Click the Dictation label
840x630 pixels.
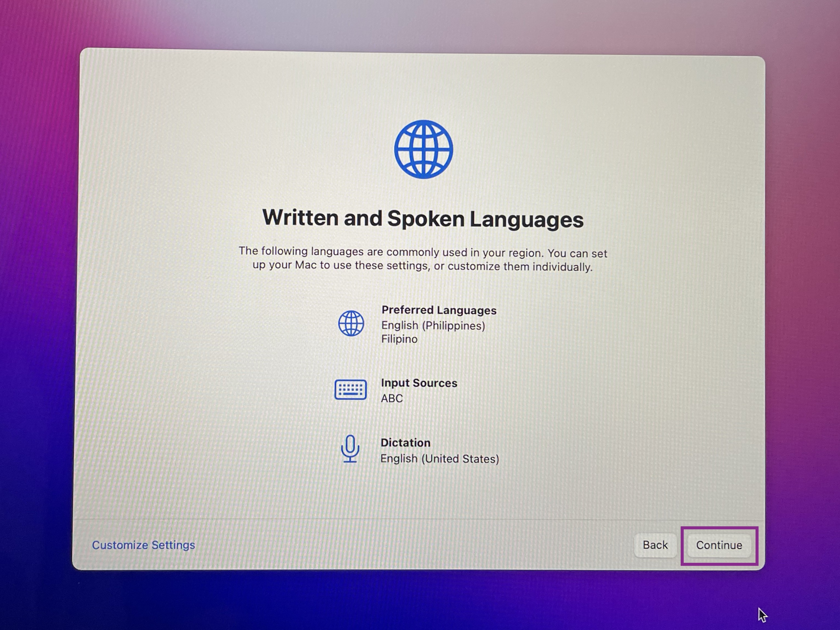click(405, 442)
